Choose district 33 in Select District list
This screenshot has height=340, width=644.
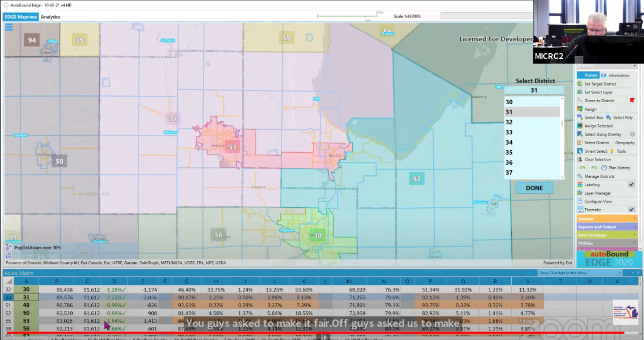[532, 132]
